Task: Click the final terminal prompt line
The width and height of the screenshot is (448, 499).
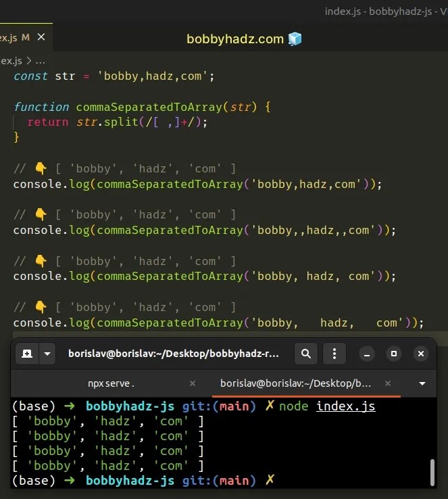Action: pos(143,481)
